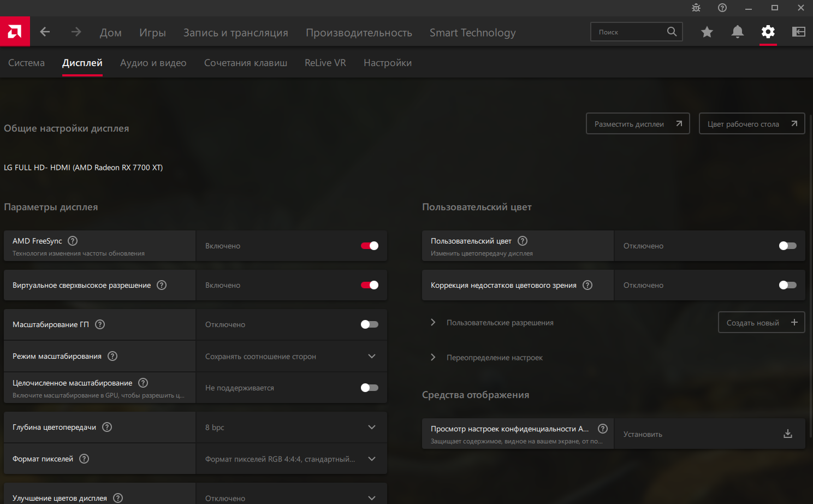This screenshot has width=813, height=504.
Task: Click Средства отображения heading
Action: [476, 395]
